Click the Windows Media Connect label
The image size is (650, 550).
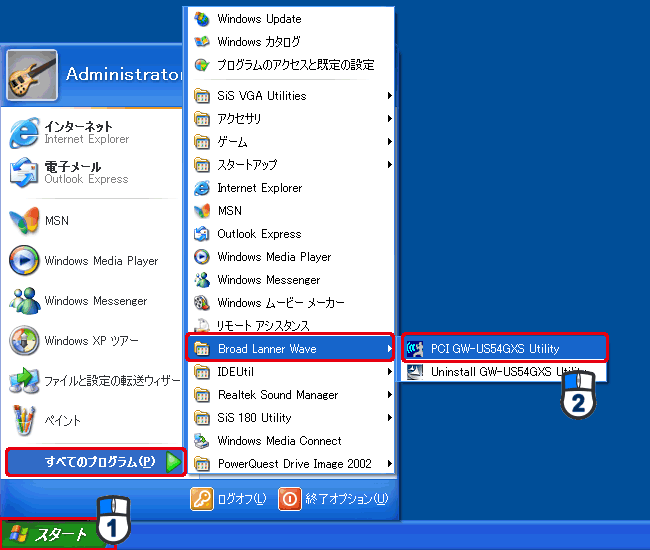(279, 441)
